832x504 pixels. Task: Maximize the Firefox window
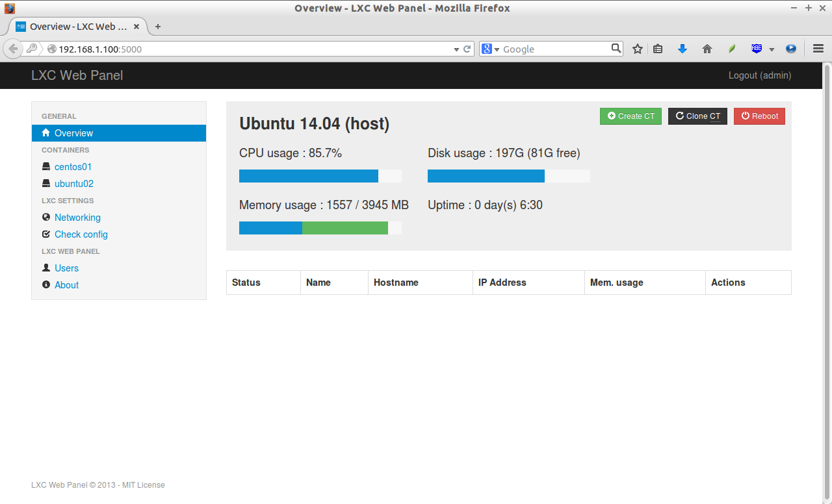pyautogui.click(x=809, y=8)
